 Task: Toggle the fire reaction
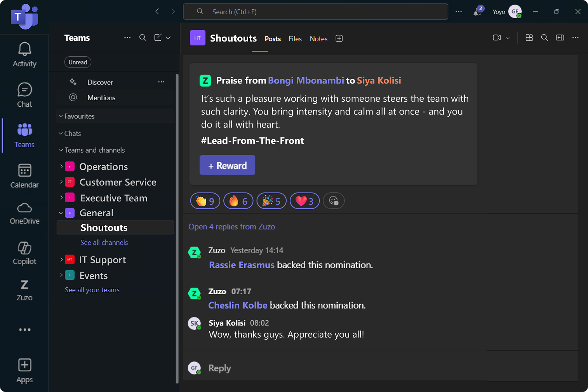pyautogui.click(x=238, y=201)
